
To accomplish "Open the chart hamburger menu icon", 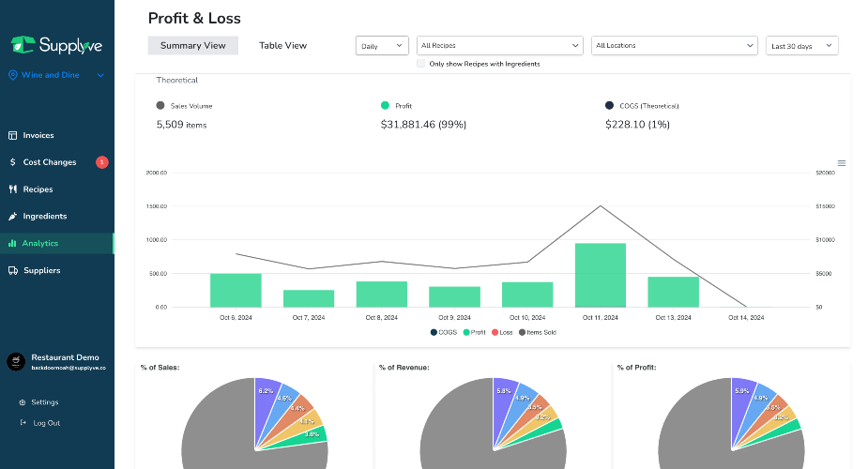I will (842, 163).
